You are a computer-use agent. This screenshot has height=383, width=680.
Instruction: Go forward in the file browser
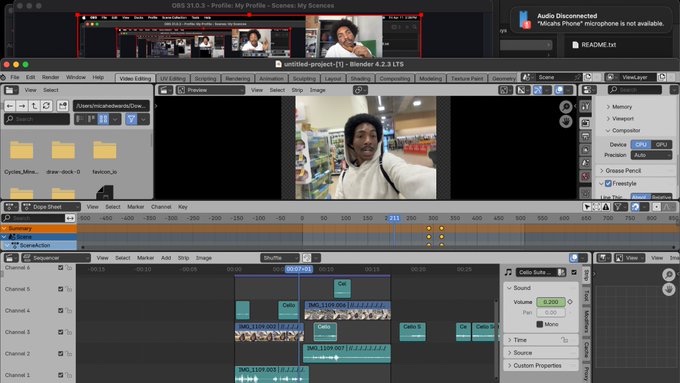point(22,105)
